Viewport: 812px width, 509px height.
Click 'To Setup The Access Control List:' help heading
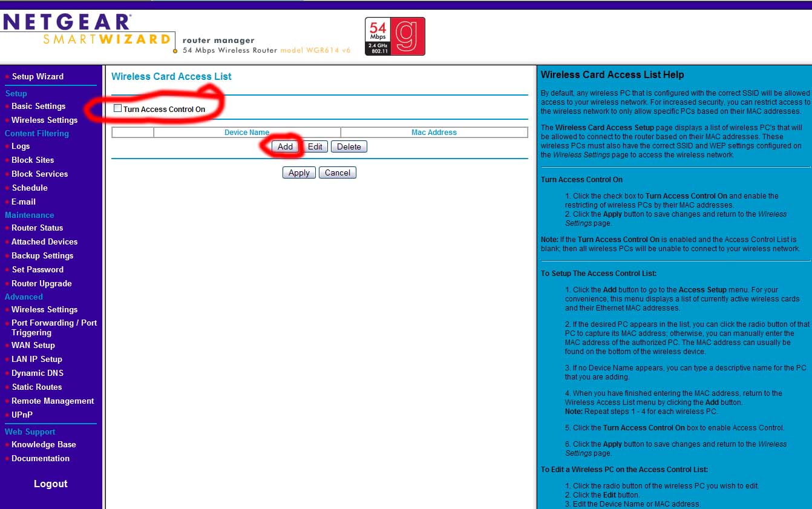[x=599, y=274]
